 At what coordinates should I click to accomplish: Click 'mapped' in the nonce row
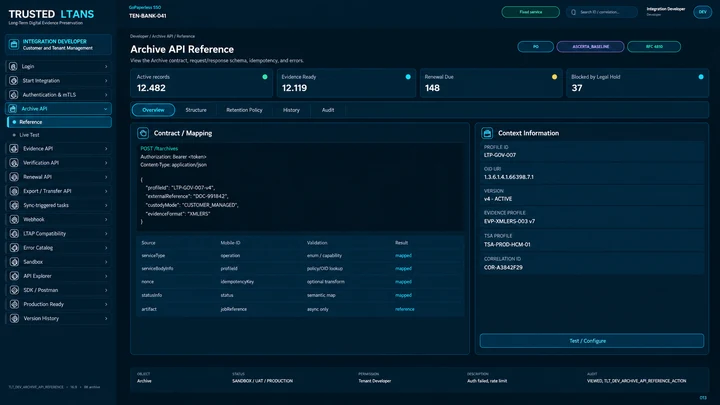(x=403, y=282)
